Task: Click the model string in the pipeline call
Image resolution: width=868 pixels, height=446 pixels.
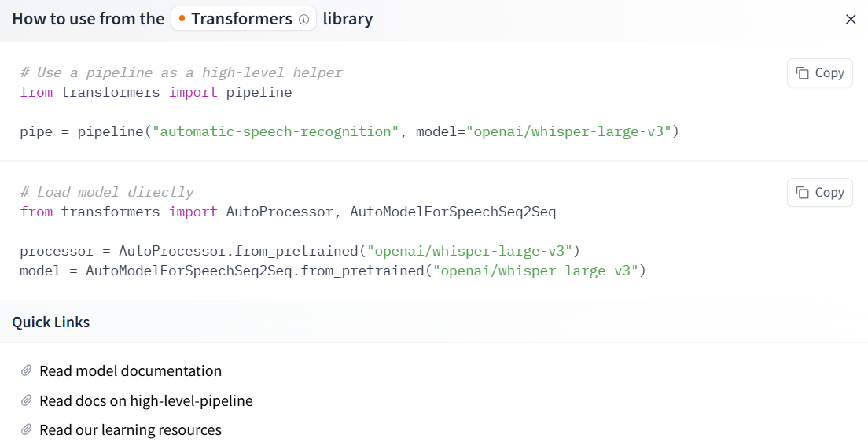Action: [568, 131]
